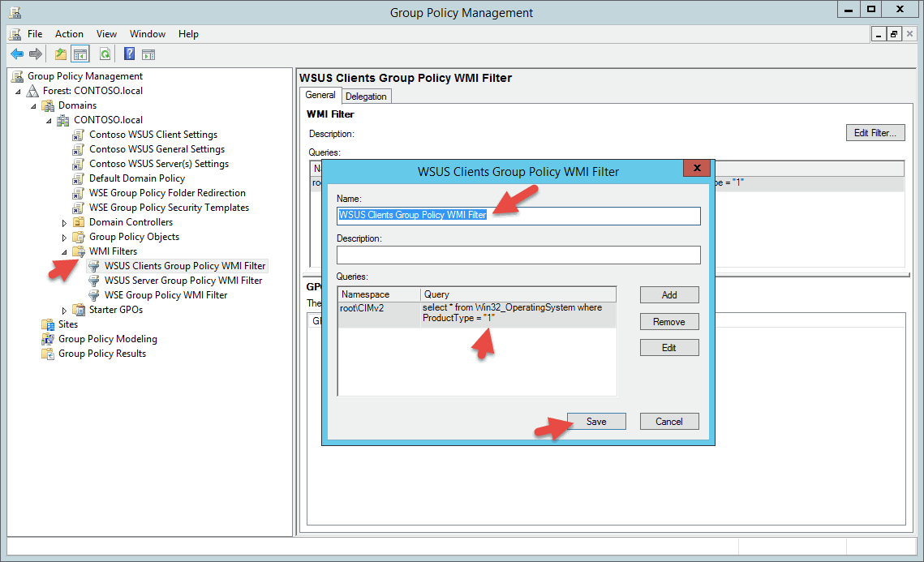The height and width of the screenshot is (562, 924).
Task: Click the Edit Filter... button
Action: click(x=875, y=133)
